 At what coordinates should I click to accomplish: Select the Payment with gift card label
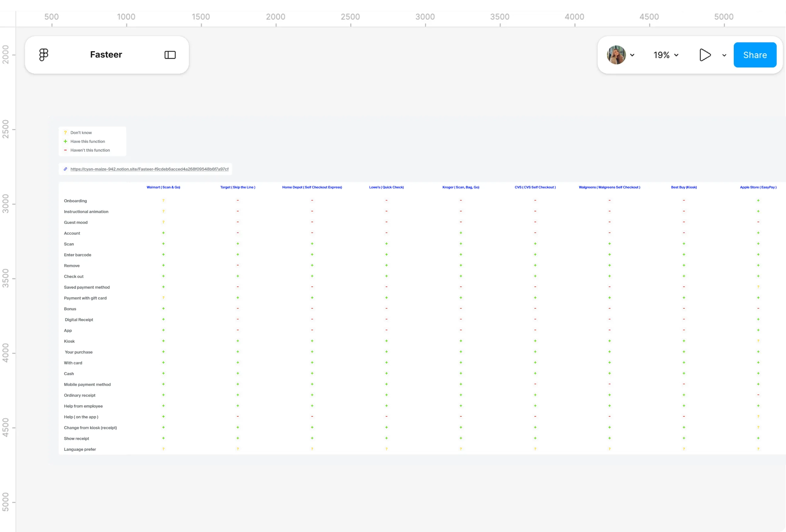coord(85,298)
